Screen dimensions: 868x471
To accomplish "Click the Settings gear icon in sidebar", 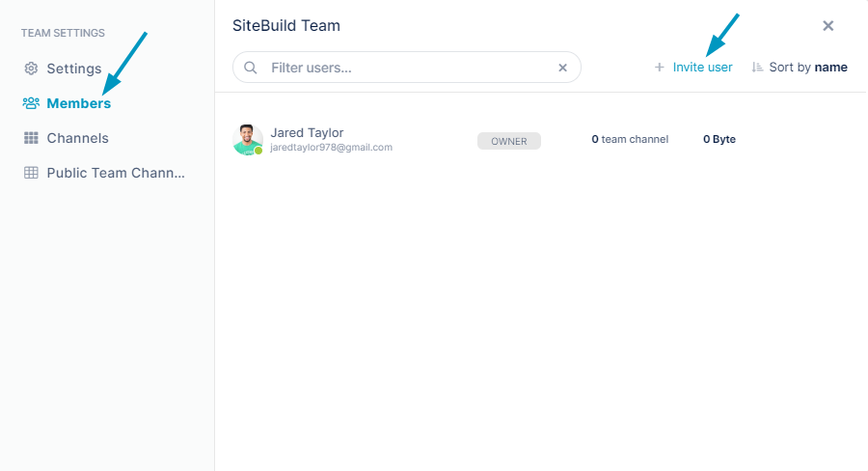I will coord(31,69).
